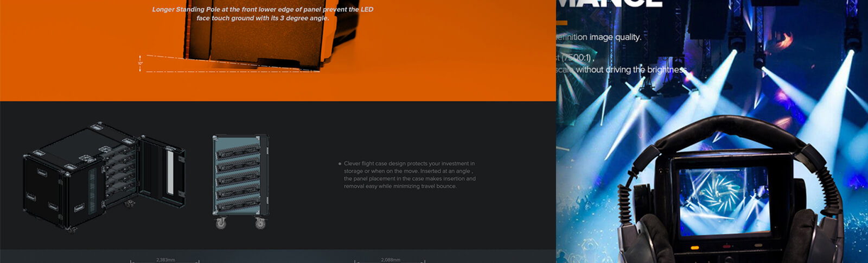Click the right caster wheel of front-view case
This screenshot has width=868, height=263.
[260, 223]
